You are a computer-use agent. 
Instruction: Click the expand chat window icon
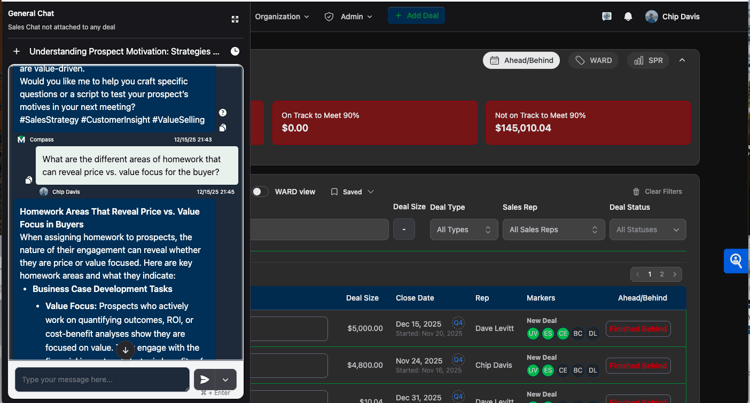[235, 19]
